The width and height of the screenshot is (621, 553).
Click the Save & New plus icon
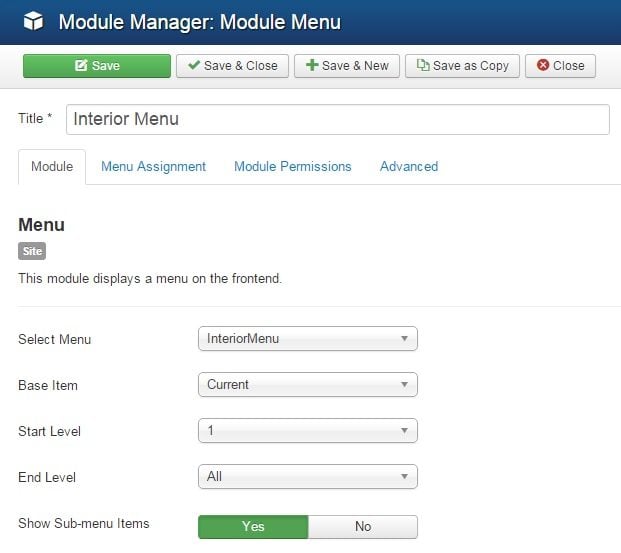(x=312, y=66)
